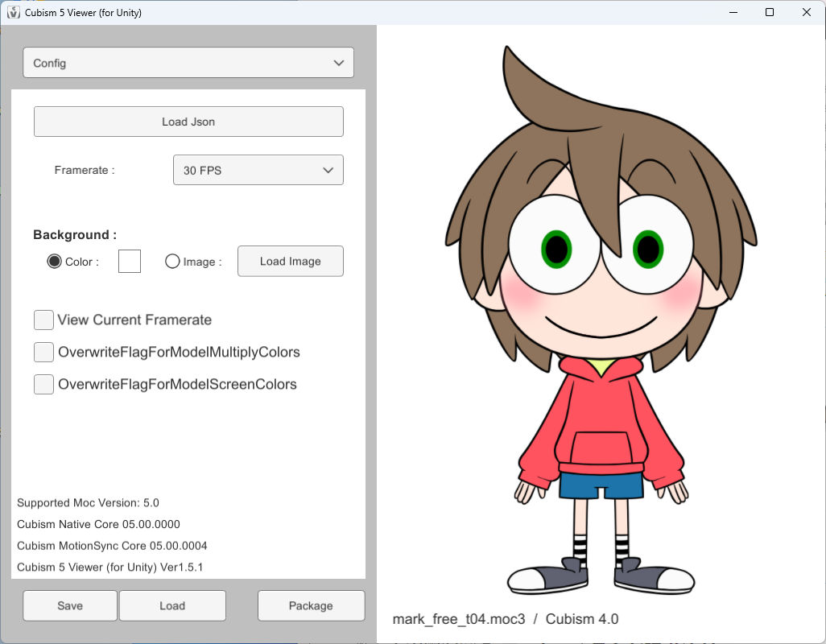Click the Load Image button
This screenshot has height=644, width=826.
[x=290, y=262]
